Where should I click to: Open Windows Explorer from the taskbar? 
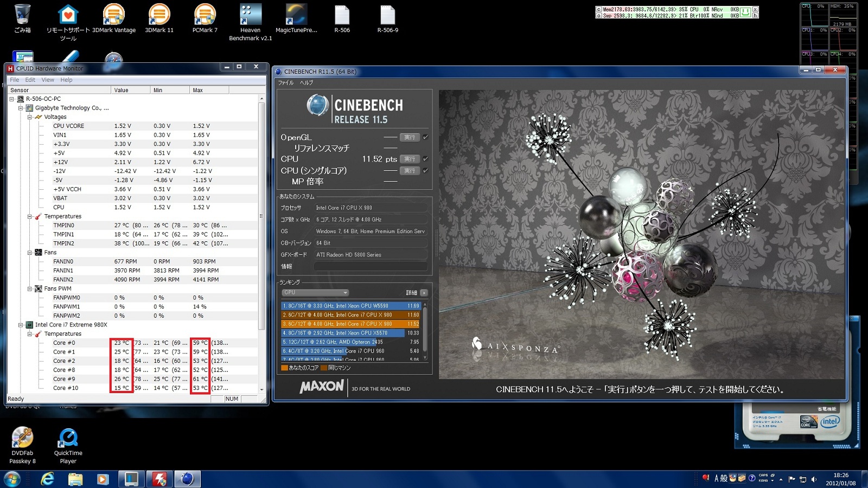[75, 479]
